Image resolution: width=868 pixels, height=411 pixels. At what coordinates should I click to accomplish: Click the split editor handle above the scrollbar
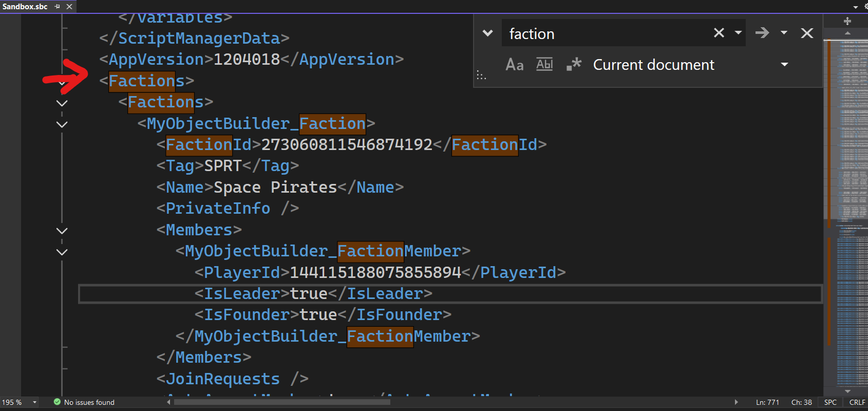[x=847, y=21]
